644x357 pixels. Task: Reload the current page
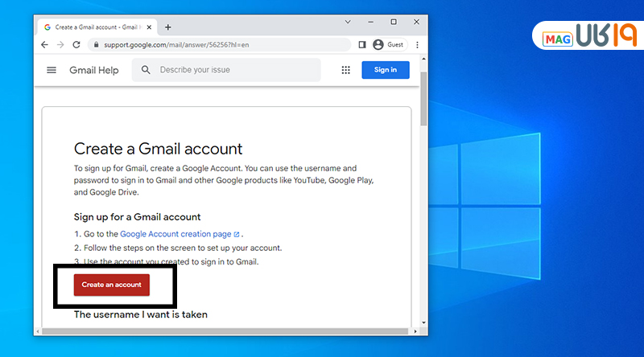(x=77, y=45)
